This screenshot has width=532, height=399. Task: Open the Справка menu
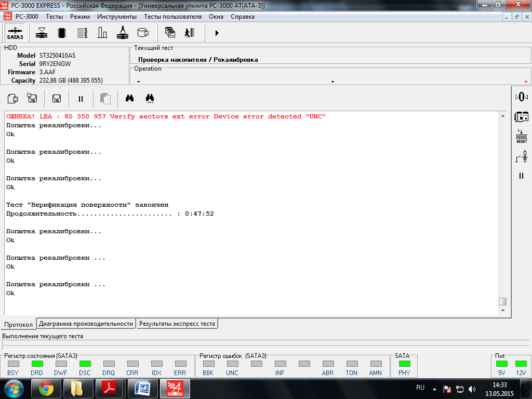point(243,17)
